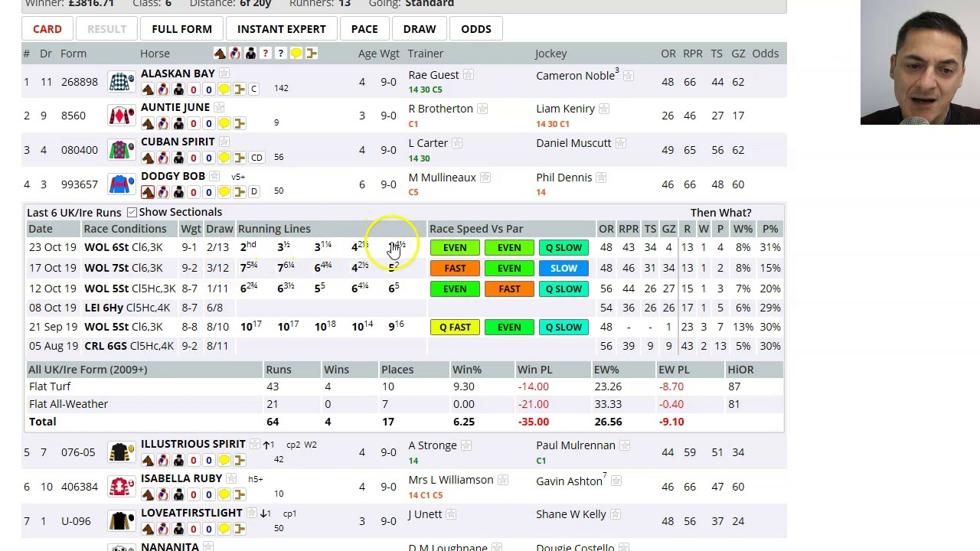This screenshot has width=980, height=551.
Task: Star jockey Daniel Muscutt as favourite
Action: (620, 143)
